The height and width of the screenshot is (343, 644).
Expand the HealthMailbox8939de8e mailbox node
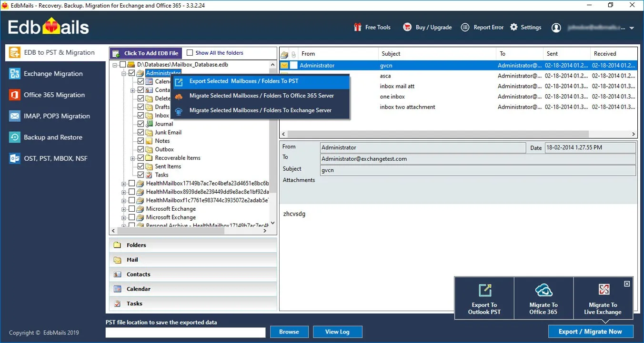(124, 192)
